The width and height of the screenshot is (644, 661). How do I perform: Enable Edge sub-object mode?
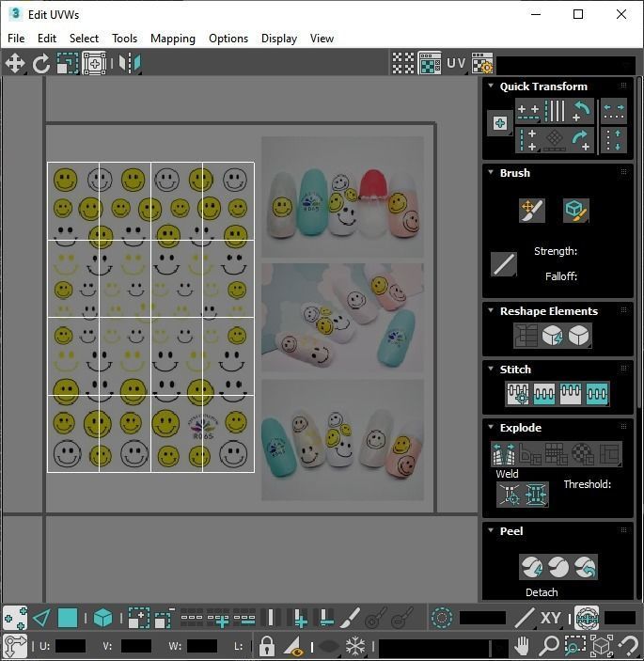(x=41, y=619)
